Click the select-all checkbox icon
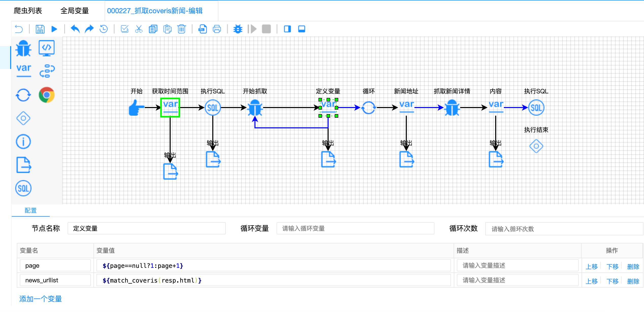Image resolution: width=644 pixels, height=312 pixels. coord(124,29)
